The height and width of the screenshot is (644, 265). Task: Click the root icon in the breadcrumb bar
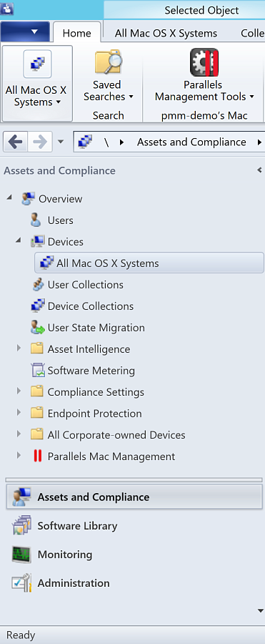(85, 142)
